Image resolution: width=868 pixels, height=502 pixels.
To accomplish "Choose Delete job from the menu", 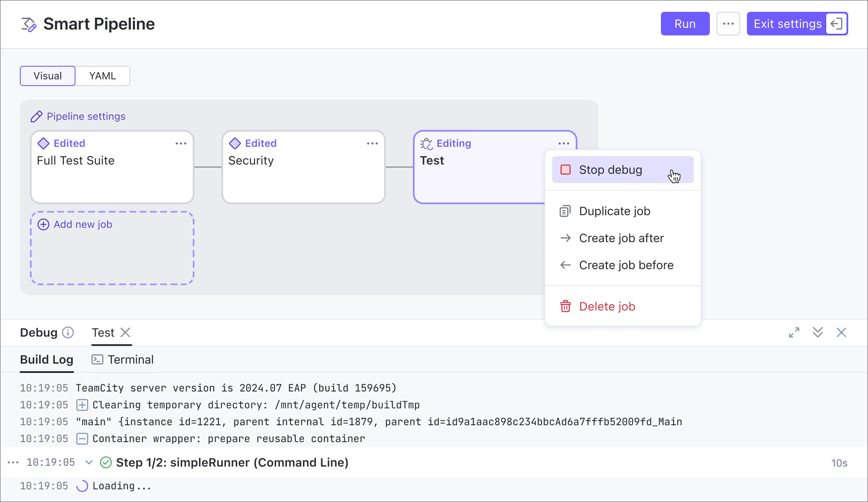I will pos(623,306).
